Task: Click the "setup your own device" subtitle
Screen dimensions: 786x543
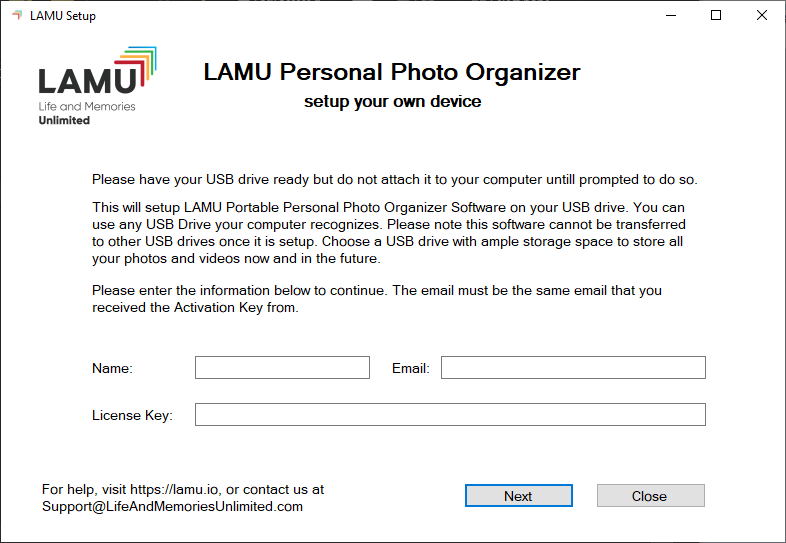Action: tap(392, 102)
